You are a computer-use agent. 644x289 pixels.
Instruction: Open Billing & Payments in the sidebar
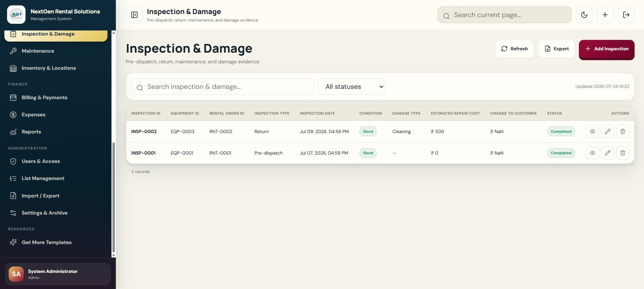tap(56, 98)
